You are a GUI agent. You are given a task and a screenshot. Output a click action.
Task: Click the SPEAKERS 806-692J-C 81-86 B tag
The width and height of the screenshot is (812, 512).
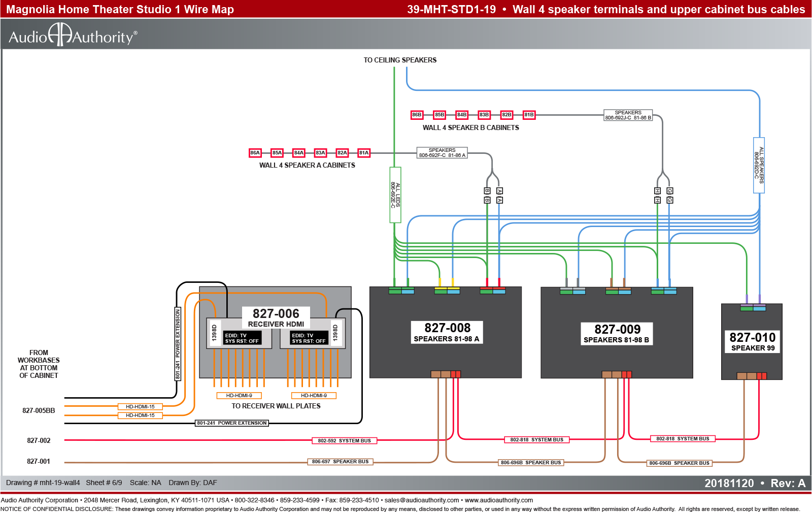coord(628,115)
